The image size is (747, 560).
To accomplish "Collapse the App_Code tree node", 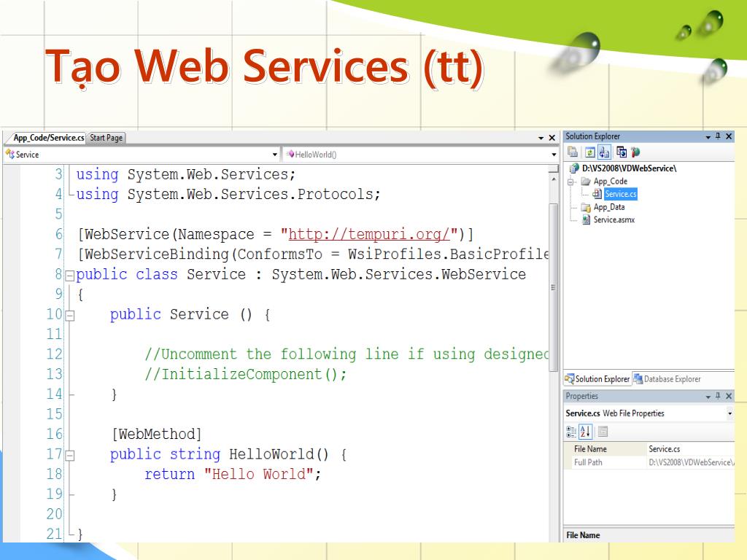I will (x=570, y=182).
